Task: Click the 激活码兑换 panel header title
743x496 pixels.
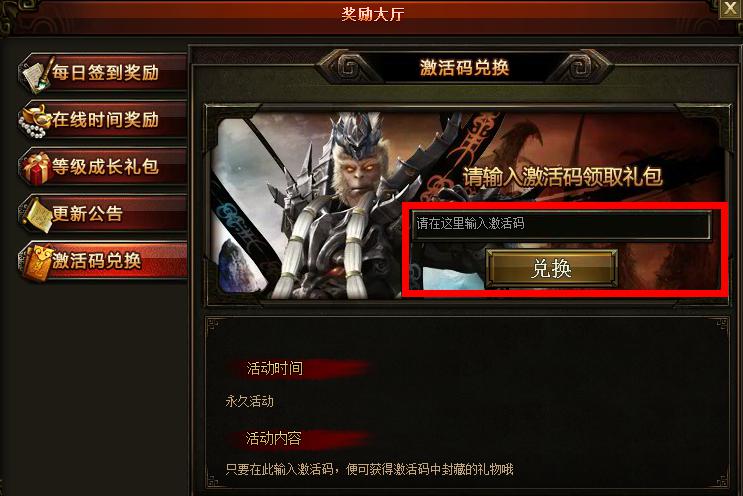Action: pyautogui.click(x=464, y=67)
